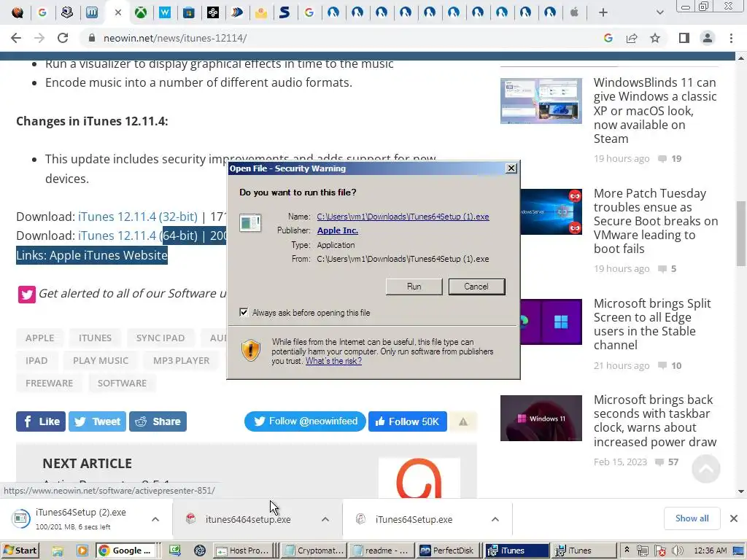
Task: Close the downloads bar
Action: pos(734,518)
